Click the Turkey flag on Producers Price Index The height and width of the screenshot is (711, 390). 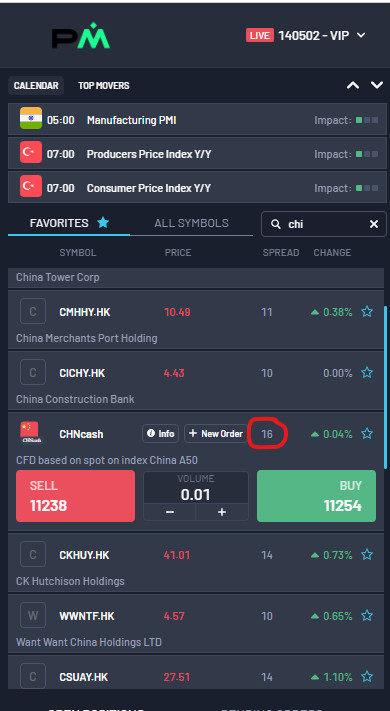(31, 153)
